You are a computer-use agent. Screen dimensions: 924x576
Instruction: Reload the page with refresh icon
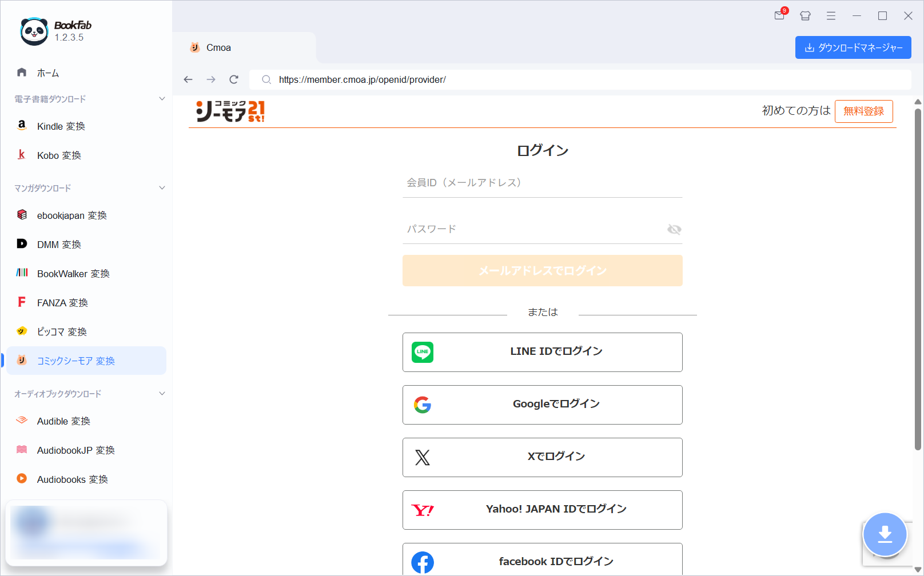pyautogui.click(x=234, y=79)
